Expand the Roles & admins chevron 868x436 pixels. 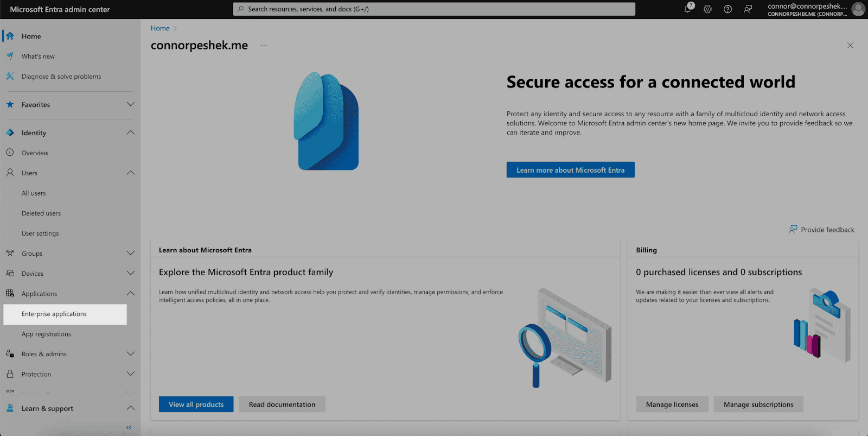130,353
